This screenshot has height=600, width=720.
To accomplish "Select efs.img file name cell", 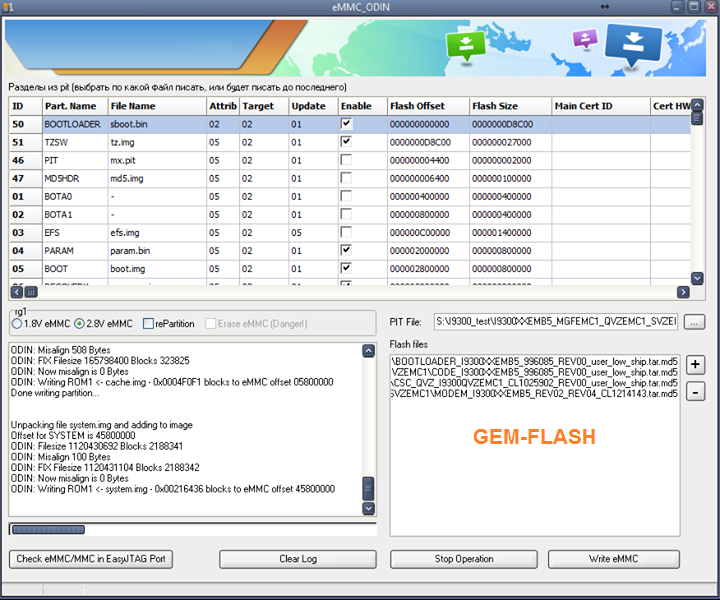I will point(157,233).
